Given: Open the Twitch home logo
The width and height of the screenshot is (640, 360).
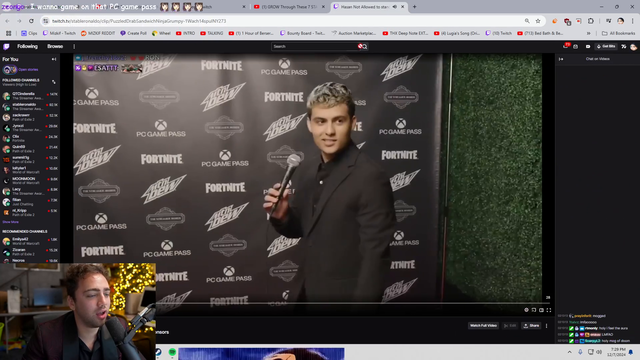Looking at the screenshot, I should (7, 47).
